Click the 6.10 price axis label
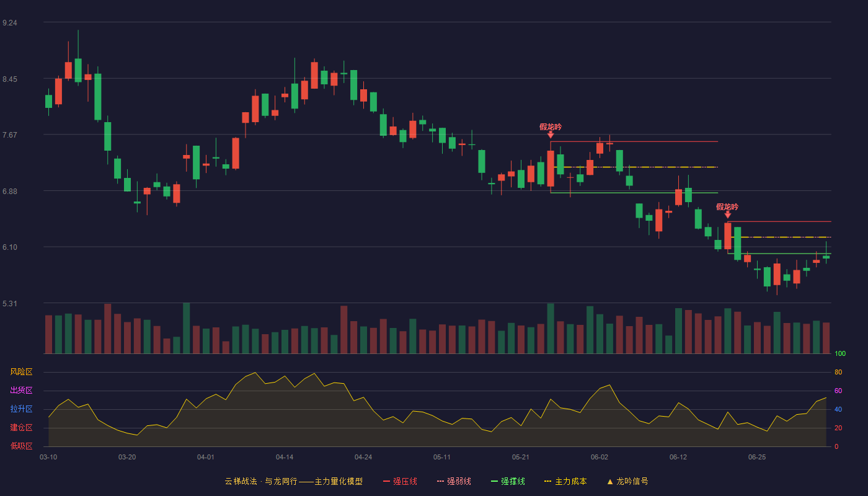The height and width of the screenshot is (496, 868). [x=10, y=247]
